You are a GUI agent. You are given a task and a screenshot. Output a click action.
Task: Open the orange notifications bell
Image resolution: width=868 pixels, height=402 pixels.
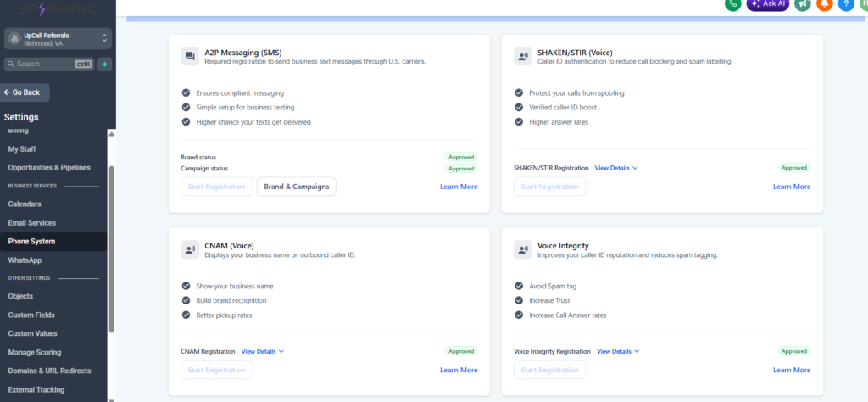point(824,4)
